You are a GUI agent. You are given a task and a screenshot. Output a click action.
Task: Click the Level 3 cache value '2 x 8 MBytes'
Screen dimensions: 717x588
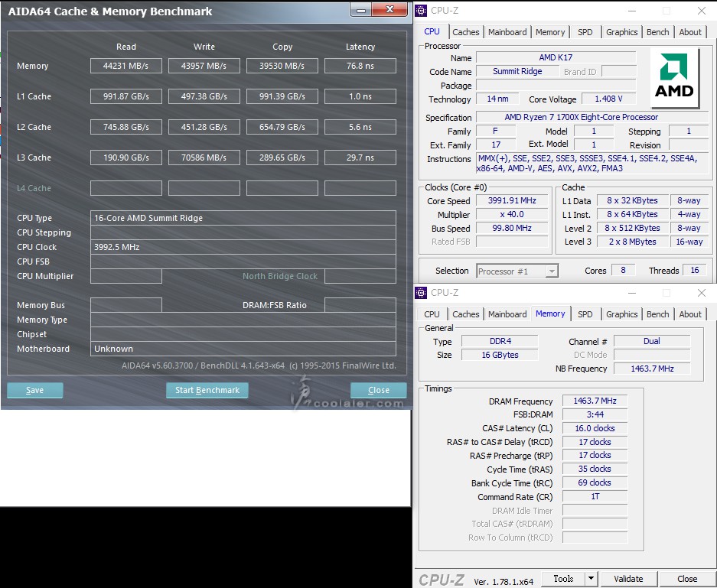[x=632, y=242]
